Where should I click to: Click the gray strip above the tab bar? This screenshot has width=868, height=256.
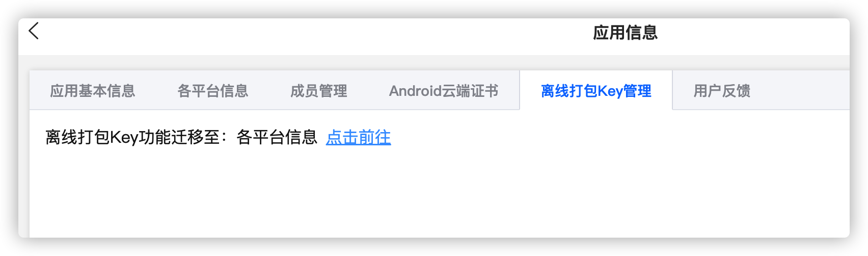[x=434, y=63]
